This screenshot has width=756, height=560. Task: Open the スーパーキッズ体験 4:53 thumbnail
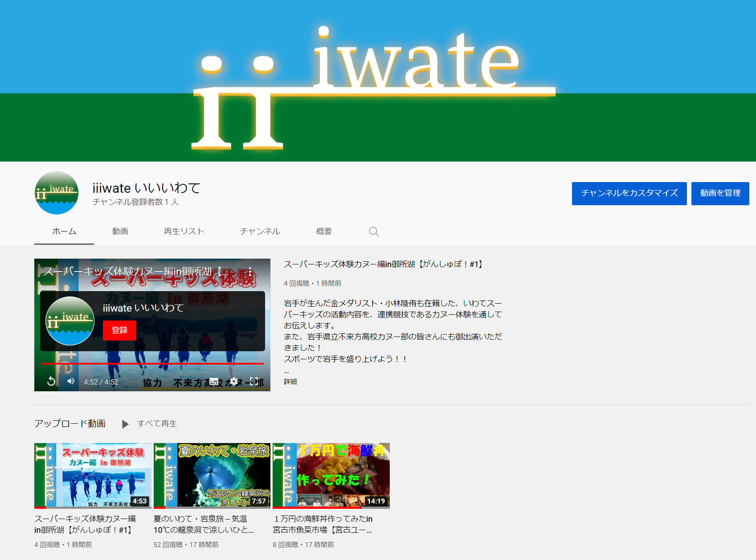(93, 475)
